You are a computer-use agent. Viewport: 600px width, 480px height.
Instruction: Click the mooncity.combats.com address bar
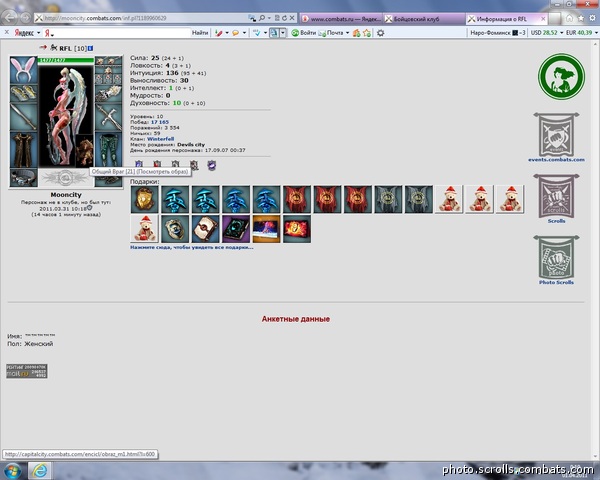(x=142, y=18)
